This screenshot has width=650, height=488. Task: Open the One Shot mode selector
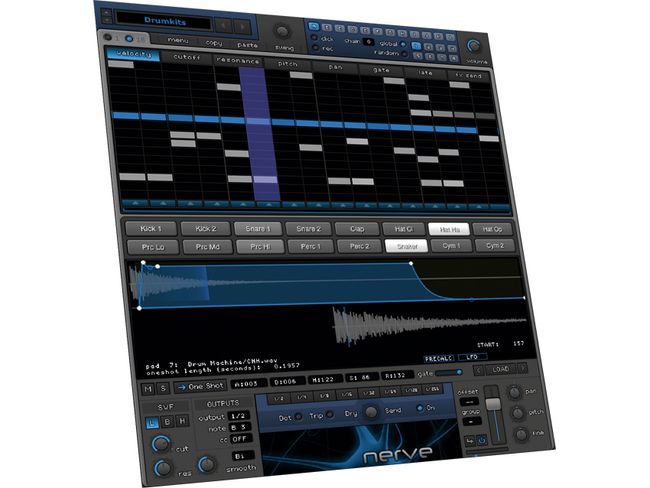[x=201, y=386]
